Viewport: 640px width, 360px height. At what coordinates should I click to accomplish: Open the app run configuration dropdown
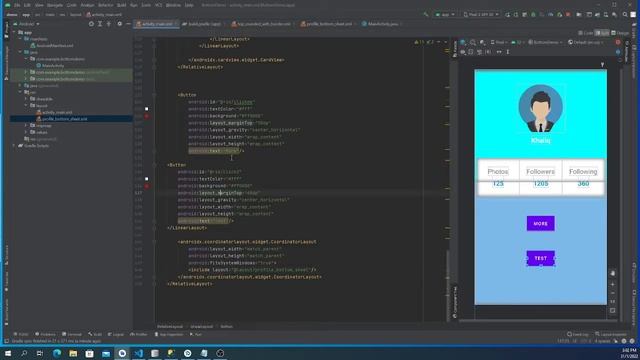pyautogui.click(x=445, y=14)
